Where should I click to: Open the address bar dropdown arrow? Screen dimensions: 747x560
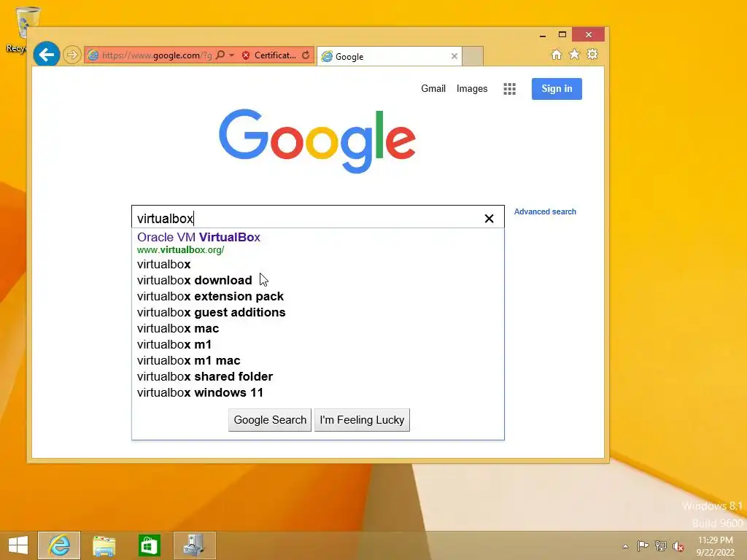231,55
